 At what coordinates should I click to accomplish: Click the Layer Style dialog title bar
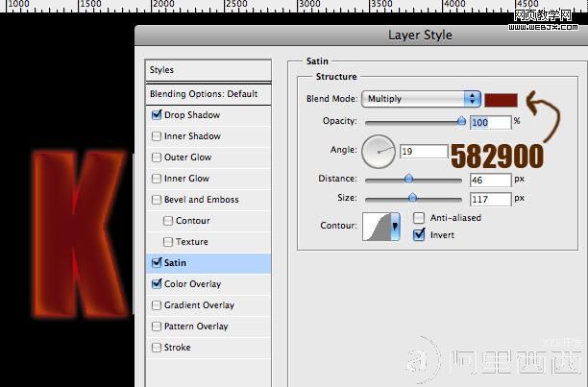pos(361,36)
